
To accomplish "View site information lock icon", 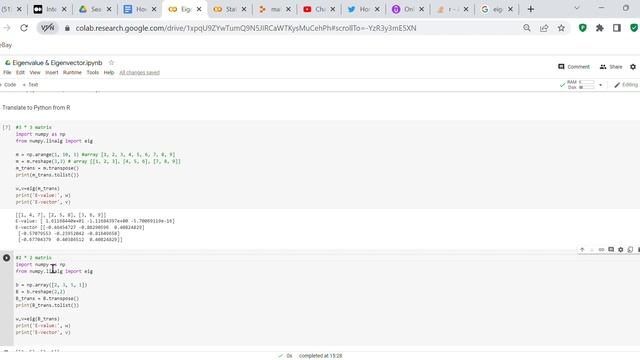I will click(67, 28).
